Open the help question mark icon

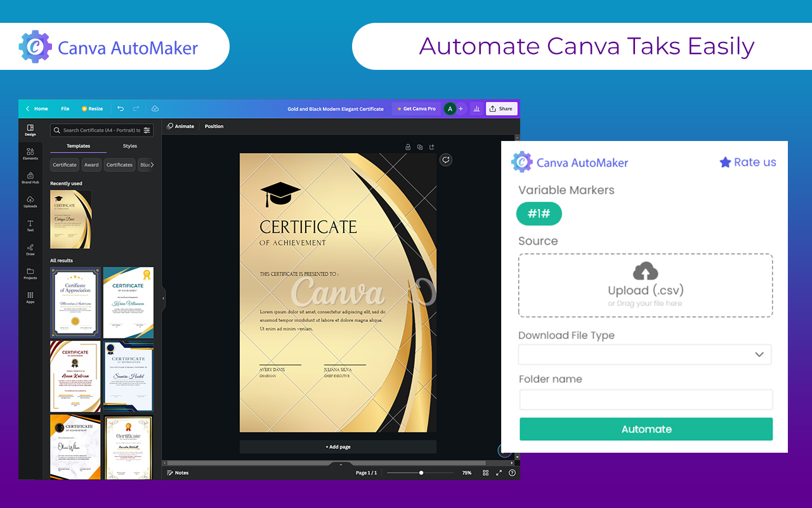click(512, 472)
